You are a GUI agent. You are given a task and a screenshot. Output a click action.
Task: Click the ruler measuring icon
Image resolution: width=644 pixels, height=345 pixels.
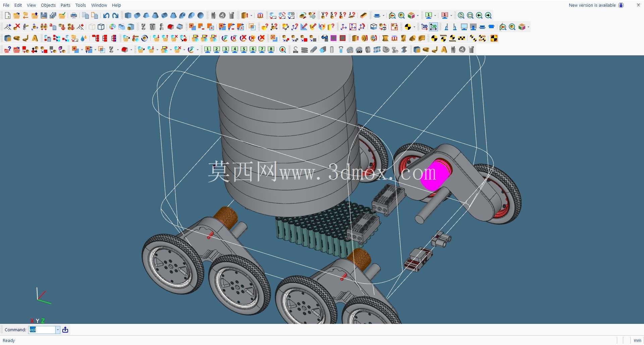pos(364,15)
